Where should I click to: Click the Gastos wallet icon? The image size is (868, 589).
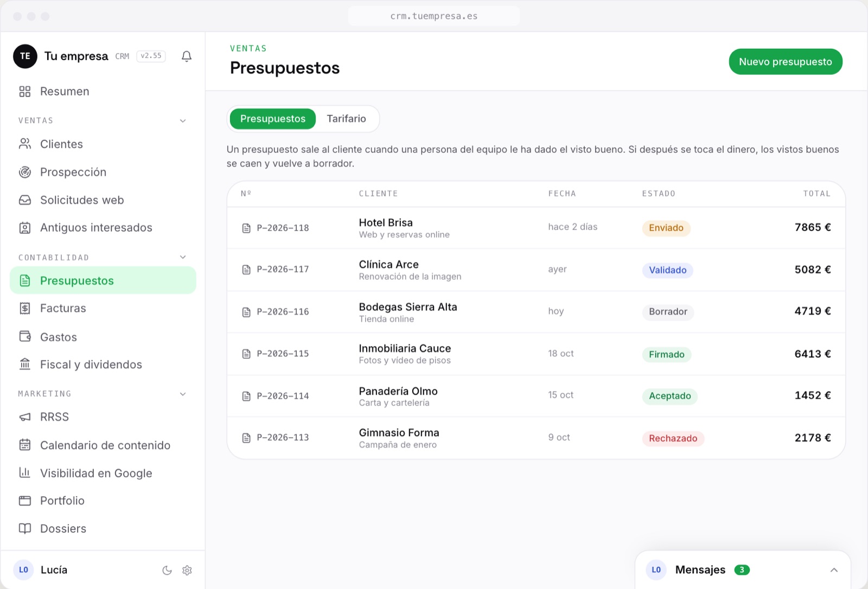point(25,337)
